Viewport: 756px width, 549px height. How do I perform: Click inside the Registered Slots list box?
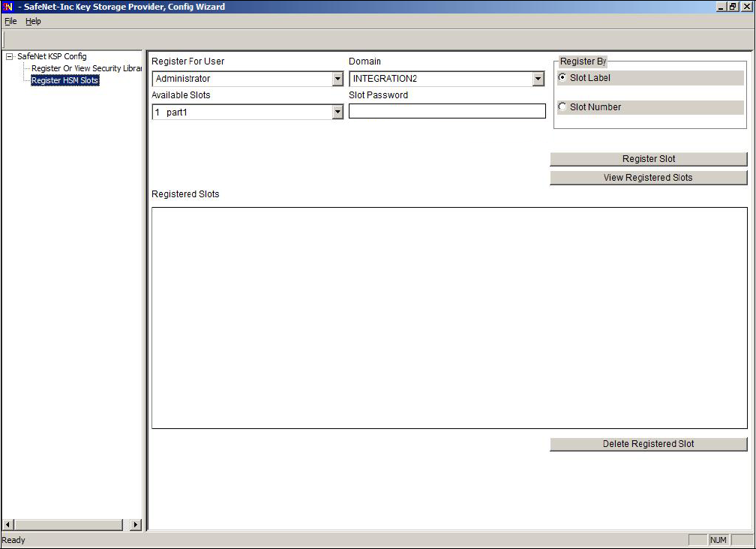point(449,317)
